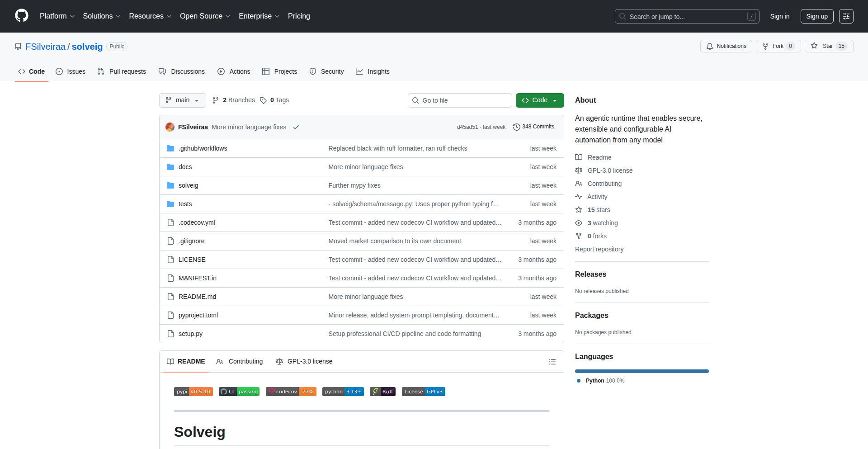Click the .github/workflows folder icon

point(170,148)
